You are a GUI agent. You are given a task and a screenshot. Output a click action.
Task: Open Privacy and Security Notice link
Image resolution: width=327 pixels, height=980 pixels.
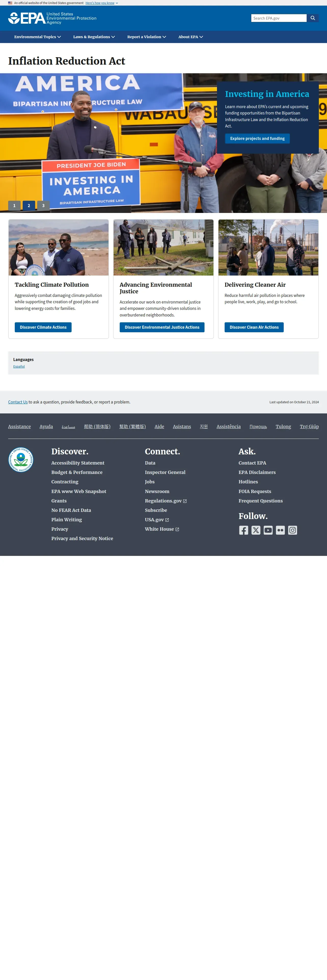[82, 538]
